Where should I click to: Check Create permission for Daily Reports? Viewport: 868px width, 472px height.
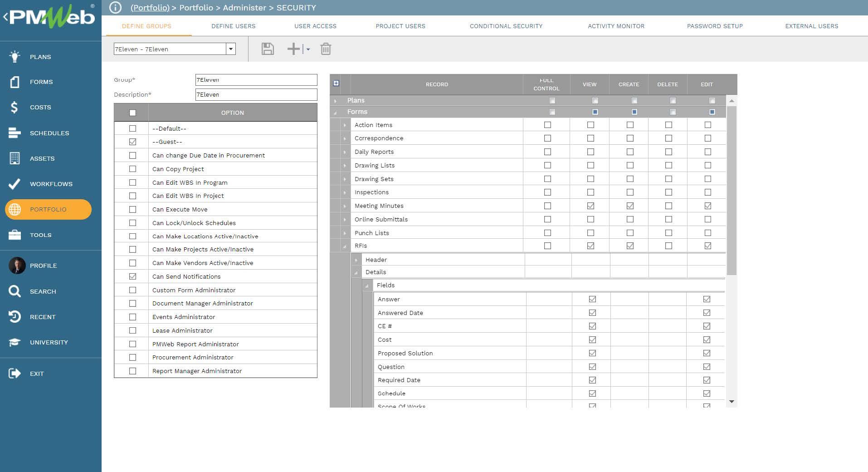(x=630, y=152)
